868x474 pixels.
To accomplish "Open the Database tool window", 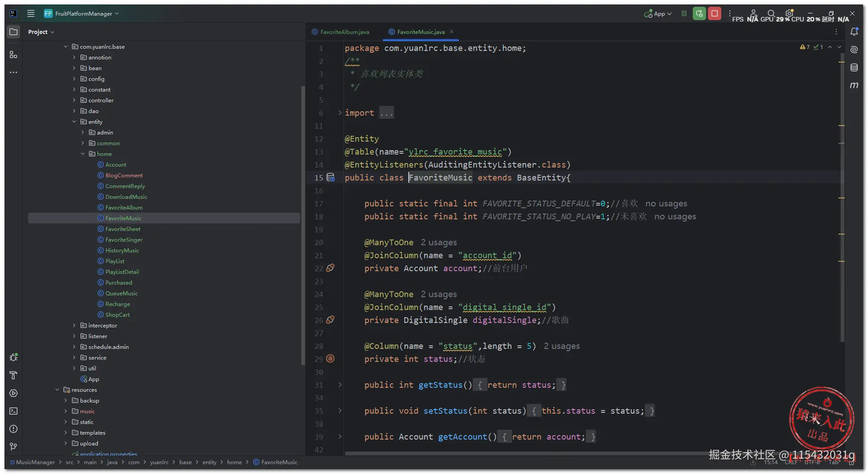I will 854,67.
